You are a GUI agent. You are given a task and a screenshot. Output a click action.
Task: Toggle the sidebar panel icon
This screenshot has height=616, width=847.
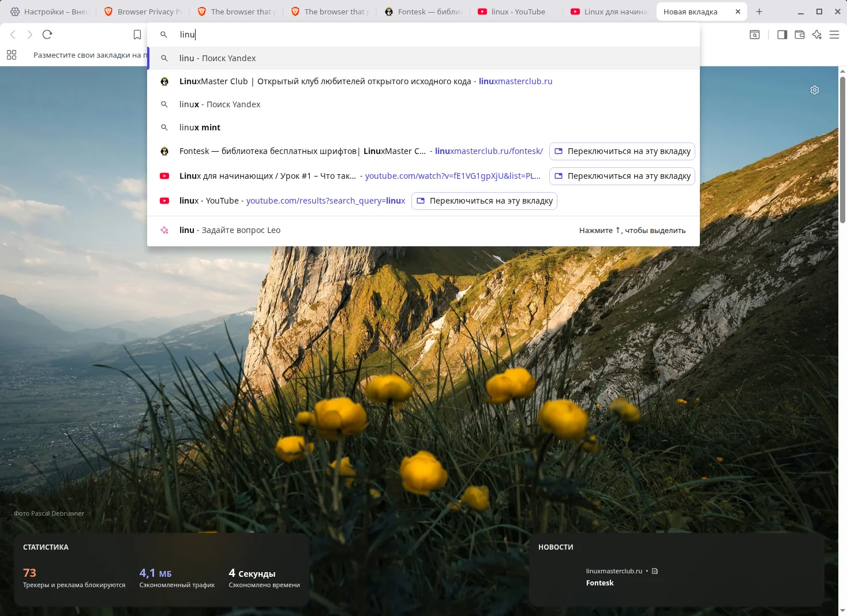(x=782, y=35)
